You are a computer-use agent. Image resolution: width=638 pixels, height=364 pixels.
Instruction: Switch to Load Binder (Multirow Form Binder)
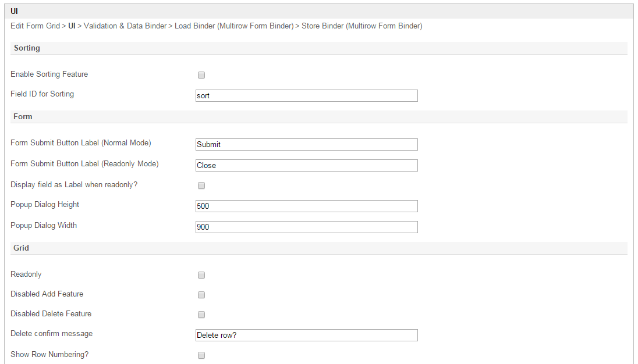[x=234, y=26]
